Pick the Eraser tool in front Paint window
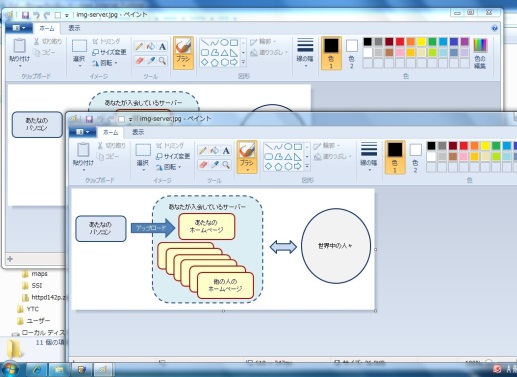The height and width of the screenshot is (377, 517). tap(203, 165)
